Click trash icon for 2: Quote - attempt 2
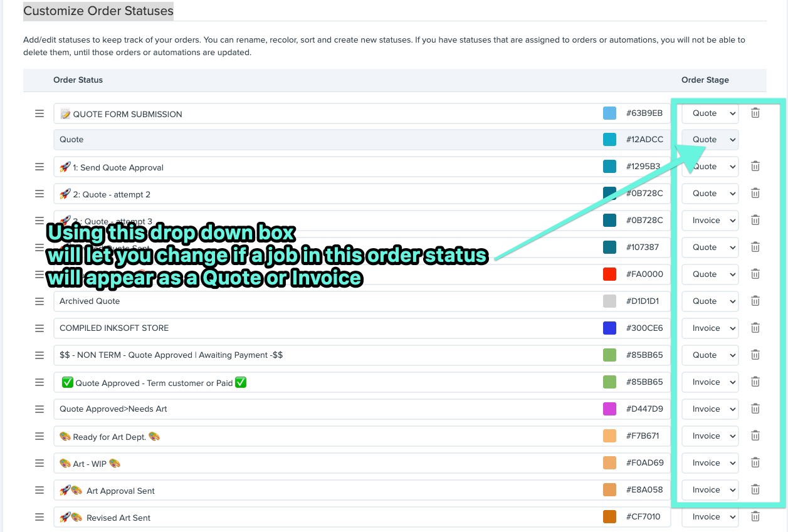Screen dimensions: 788x532 [x=755, y=193]
